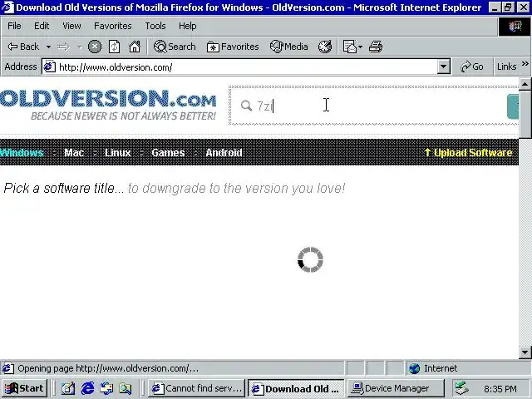Click the system tray network icon
Screen dimensions: 532x399
click(462, 388)
